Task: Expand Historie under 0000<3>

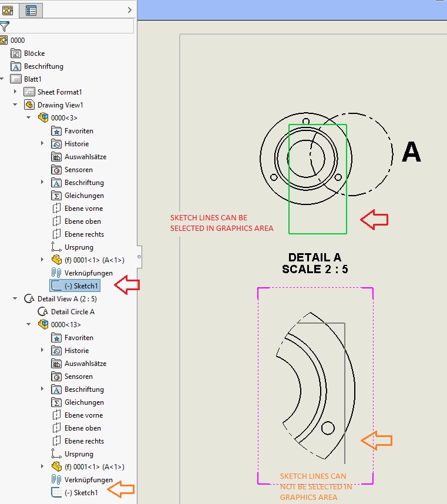Action: coord(42,143)
